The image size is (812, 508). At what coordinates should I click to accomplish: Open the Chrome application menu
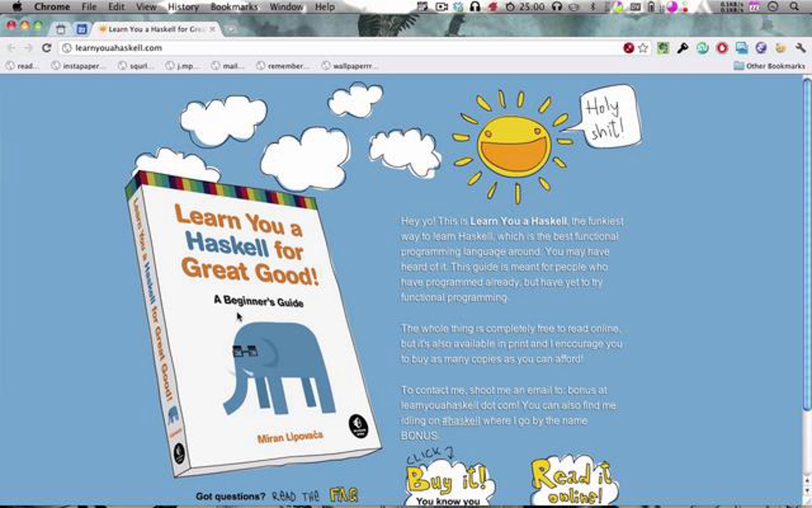52,7
